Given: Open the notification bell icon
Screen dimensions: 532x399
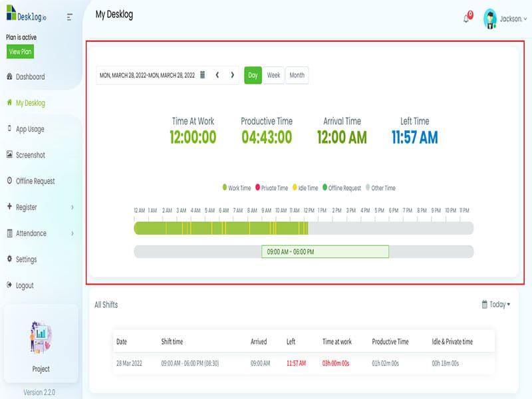Looking at the screenshot, I should 466,19.
